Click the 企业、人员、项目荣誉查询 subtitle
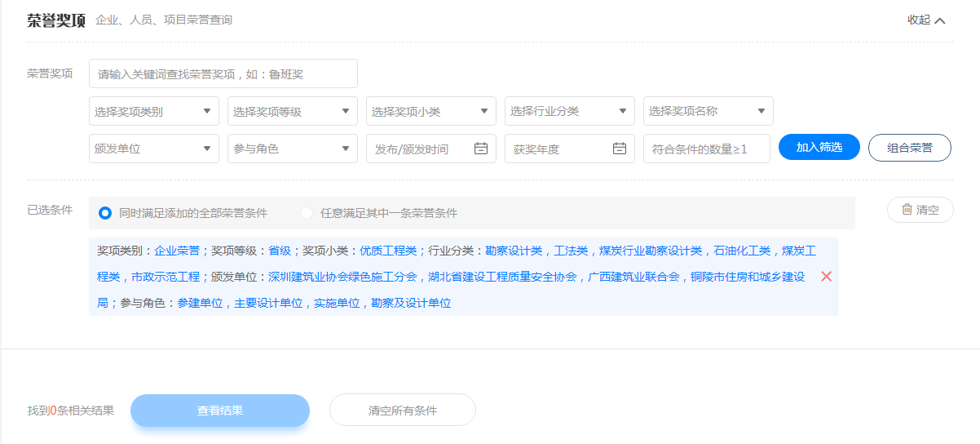The image size is (980, 444). click(164, 20)
